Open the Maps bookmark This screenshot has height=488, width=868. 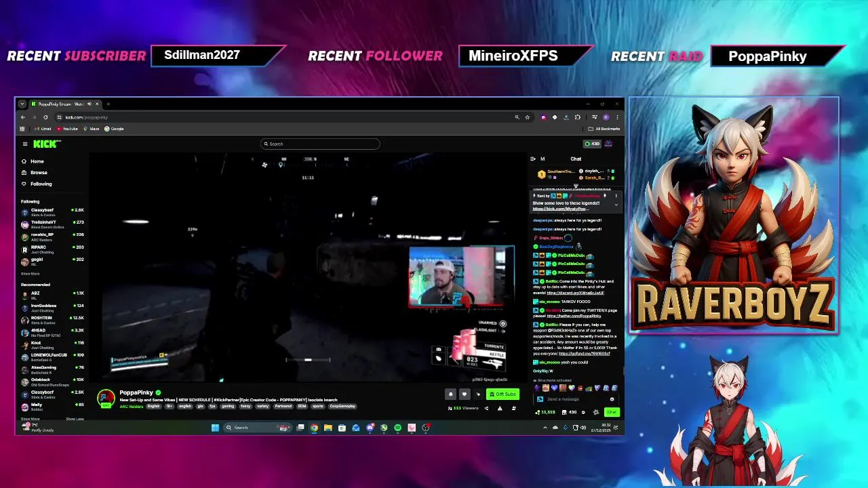tap(92, 129)
